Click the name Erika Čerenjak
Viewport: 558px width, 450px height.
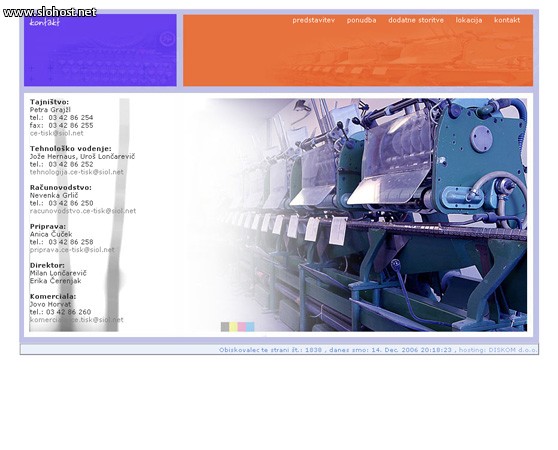click(56, 281)
